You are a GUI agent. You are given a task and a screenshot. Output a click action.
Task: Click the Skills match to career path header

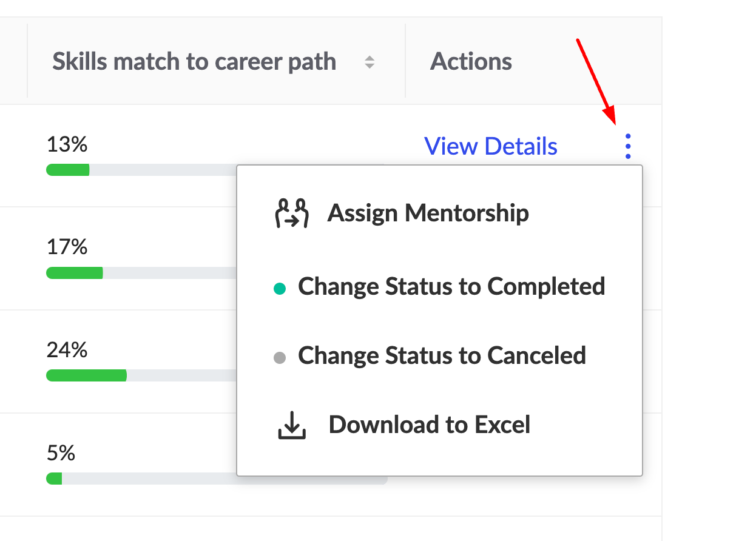point(194,61)
